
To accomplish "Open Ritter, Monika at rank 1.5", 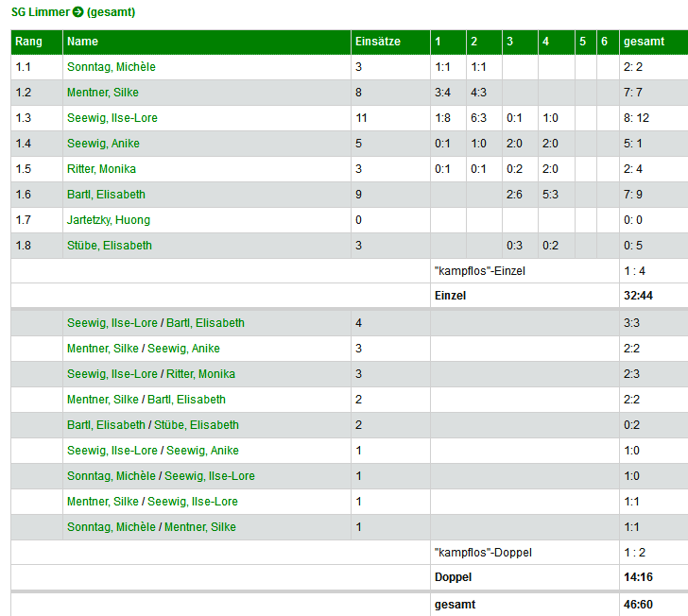I will (101, 169).
